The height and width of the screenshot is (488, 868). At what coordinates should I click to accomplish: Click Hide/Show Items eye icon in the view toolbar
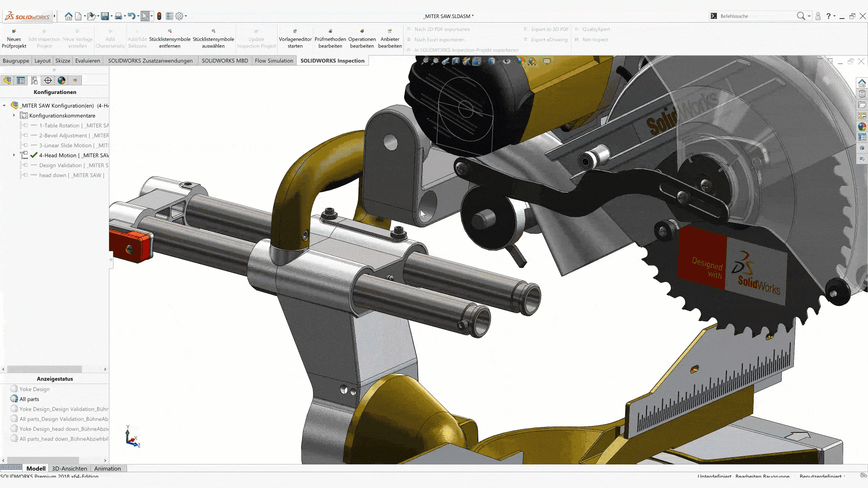(x=507, y=61)
